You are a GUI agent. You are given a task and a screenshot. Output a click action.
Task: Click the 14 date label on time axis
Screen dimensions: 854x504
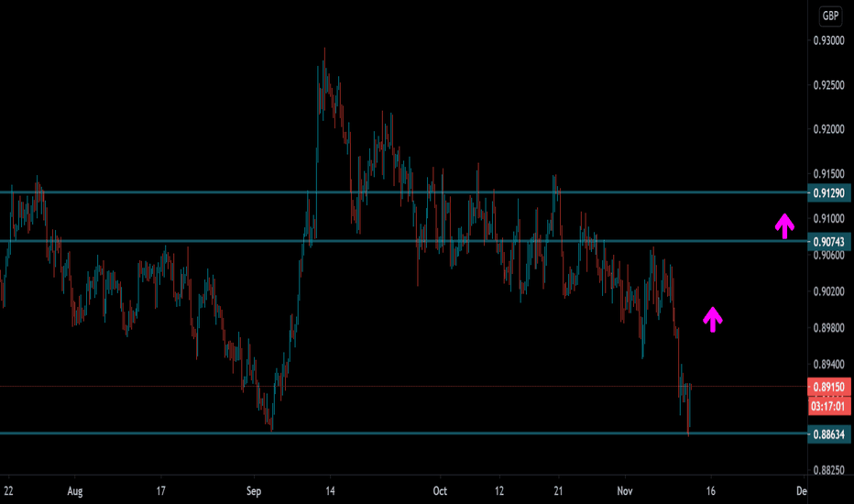[x=330, y=491]
